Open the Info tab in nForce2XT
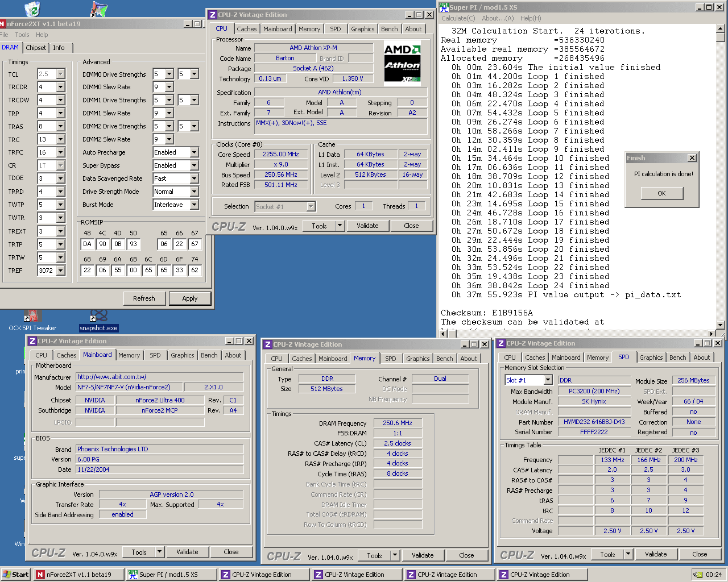728x582 pixels. tap(59, 48)
